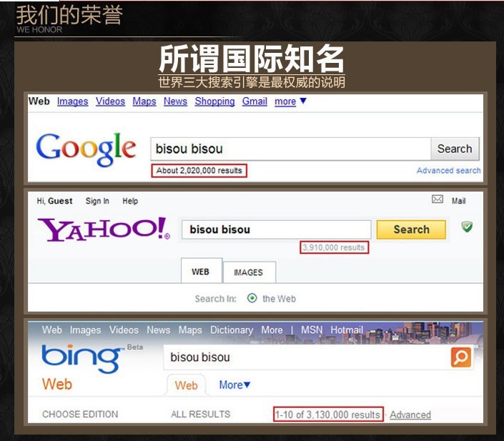Click the green shield icon next to Yahoo Search
504x441 pixels.
(467, 227)
